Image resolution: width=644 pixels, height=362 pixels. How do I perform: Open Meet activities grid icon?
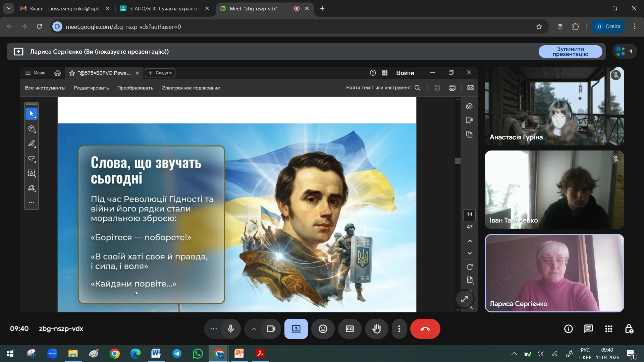coord(609,329)
